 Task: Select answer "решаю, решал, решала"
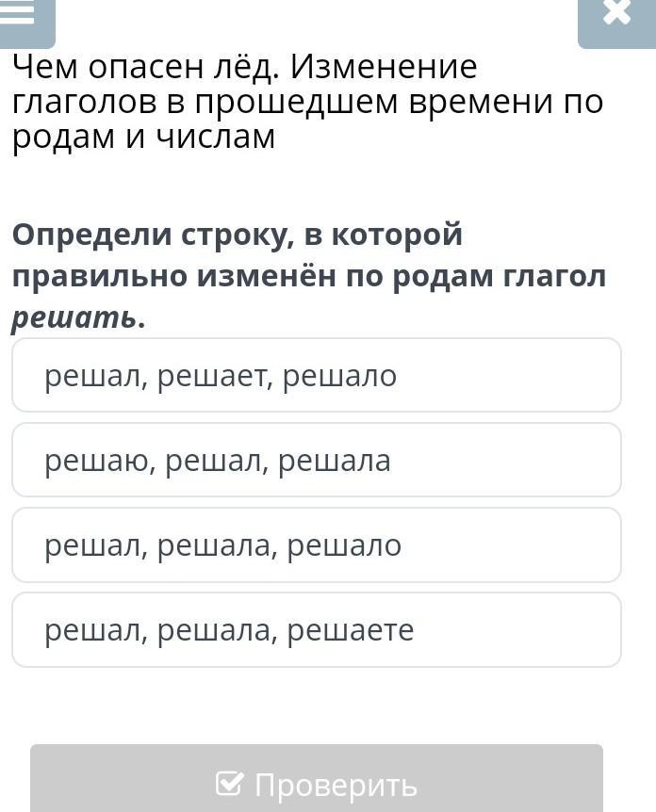coord(317,460)
